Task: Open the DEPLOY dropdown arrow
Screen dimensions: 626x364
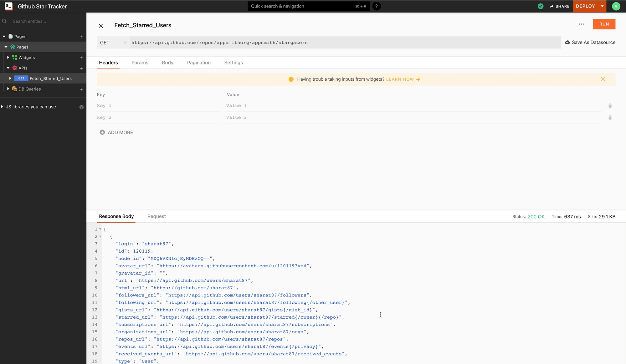Action: [x=602, y=6]
